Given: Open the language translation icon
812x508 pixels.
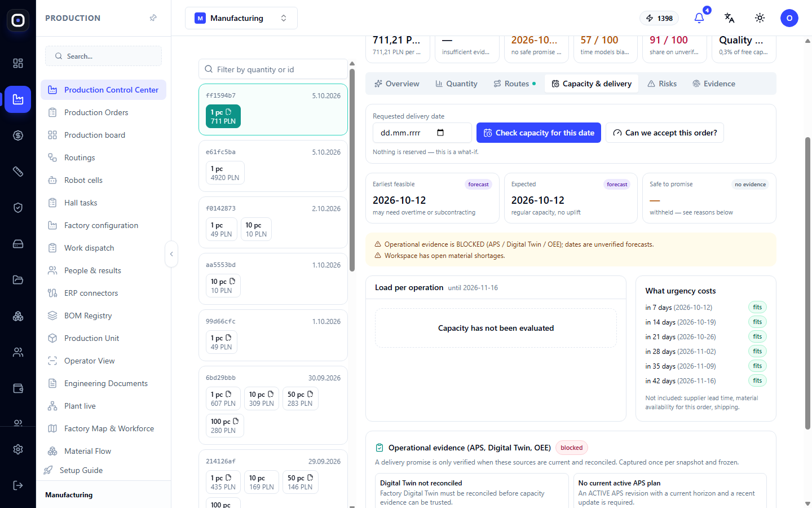Looking at the screenshot, I should (x=729, y=18).
